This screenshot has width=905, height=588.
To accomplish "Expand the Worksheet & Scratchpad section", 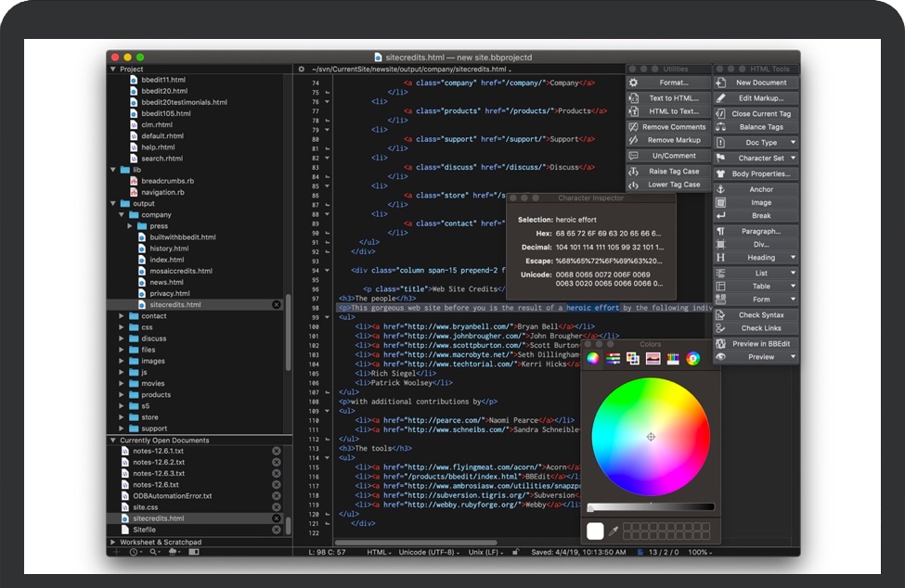I will [x=113, y=542].
